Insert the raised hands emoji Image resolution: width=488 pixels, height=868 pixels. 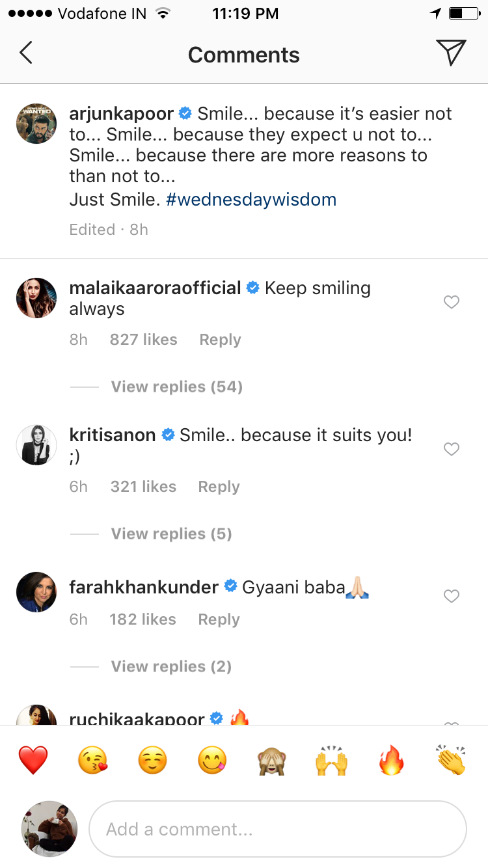pyautogui.click(x=332, y=760)
